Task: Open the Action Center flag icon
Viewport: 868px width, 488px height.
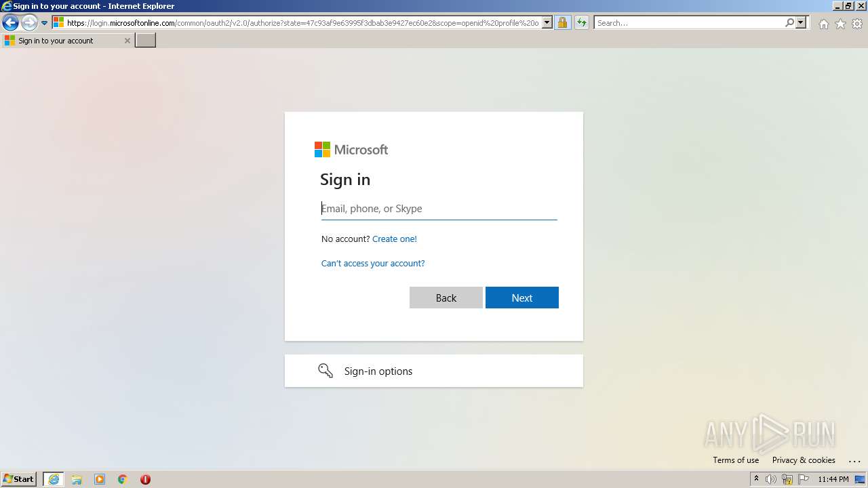Action: [804, 479]
